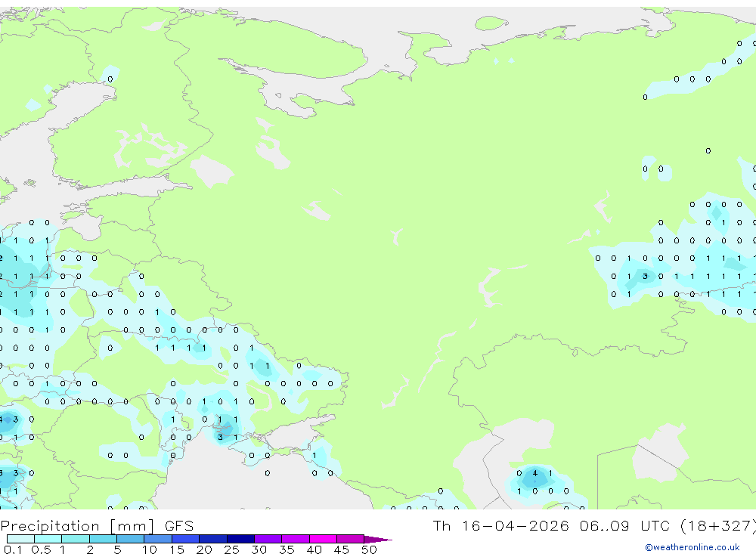756x554 pixels.
Task: Click the forecast offset "(18+327)"
Action: point(718,525)
